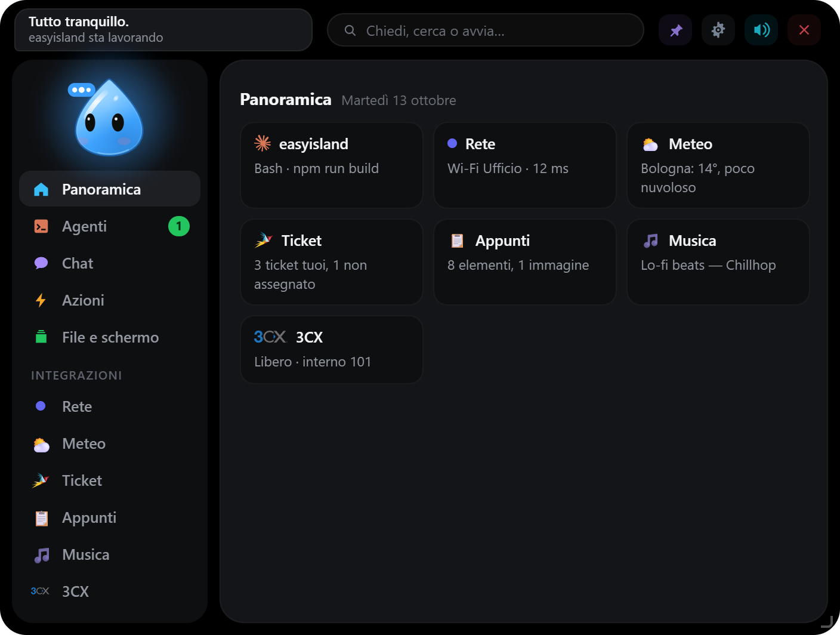Open the easyisland card 'Bash · npm run build'
Screen dimensions: 840x635
click(332, 165)
